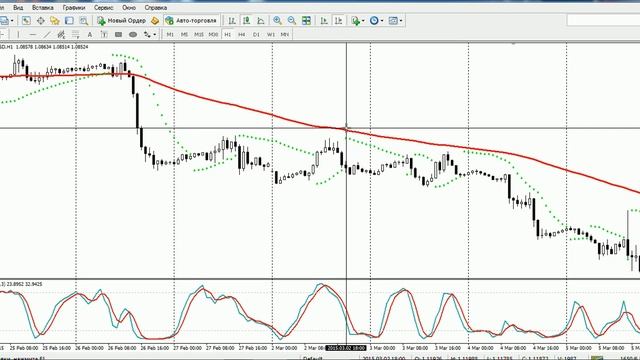The image size is (640, 360).
Task: Toggle the auto scroll chart icon
Action: [x=324, y=20]
